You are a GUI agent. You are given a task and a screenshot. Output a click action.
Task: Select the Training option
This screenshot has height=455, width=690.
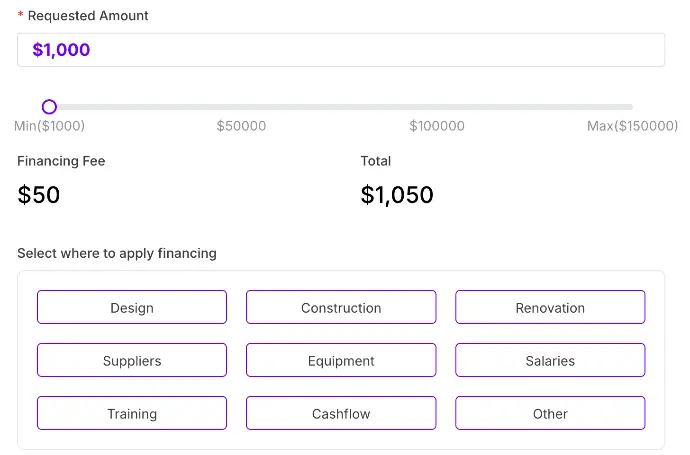[x=132, y=414]
